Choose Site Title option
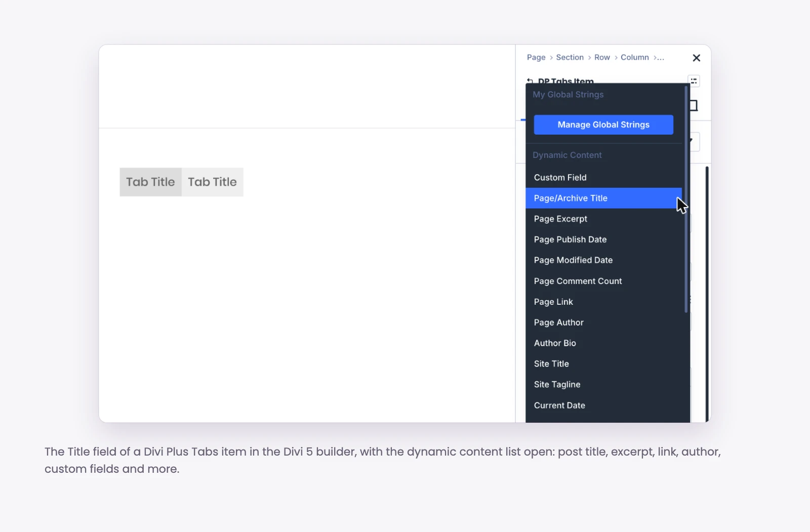 click(x=604, y=364)
